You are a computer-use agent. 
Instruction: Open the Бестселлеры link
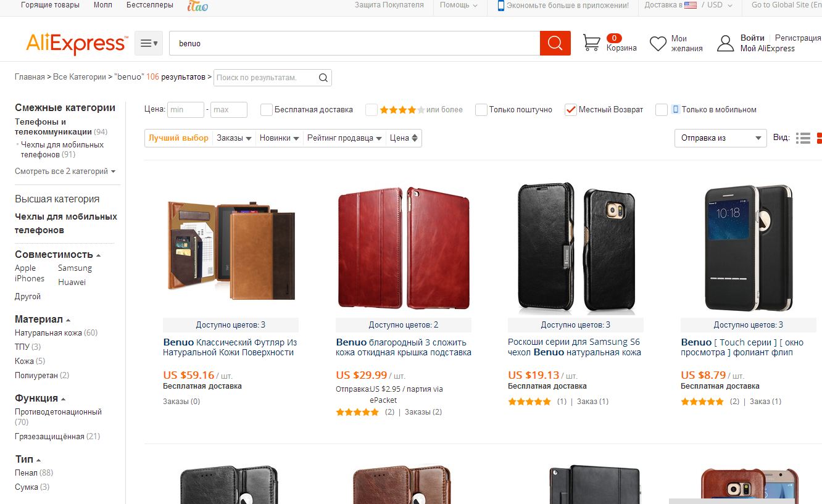click(x=150, y=5)
